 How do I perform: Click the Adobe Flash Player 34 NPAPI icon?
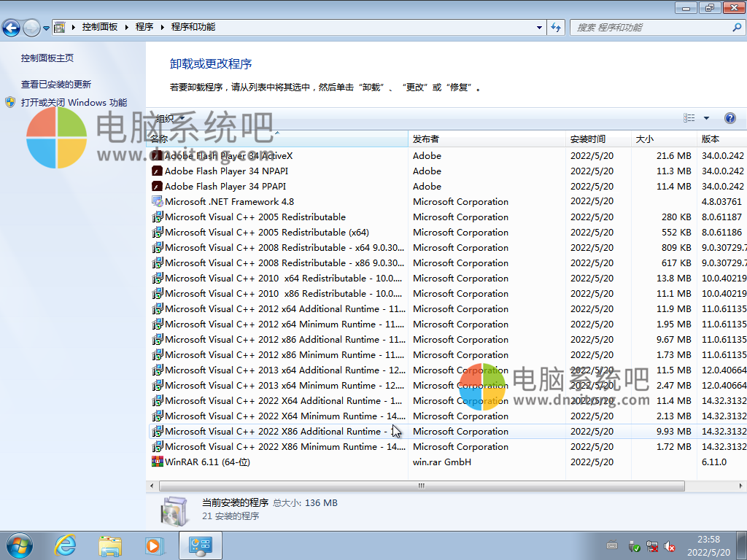point(157,171)
